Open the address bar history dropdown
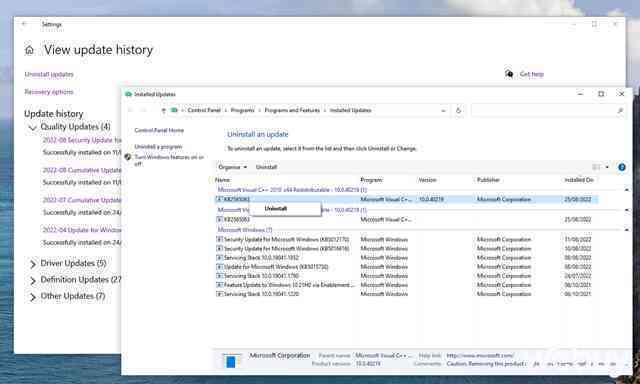Viewport: 640px width, 384px height. click(x=443, y=110)
